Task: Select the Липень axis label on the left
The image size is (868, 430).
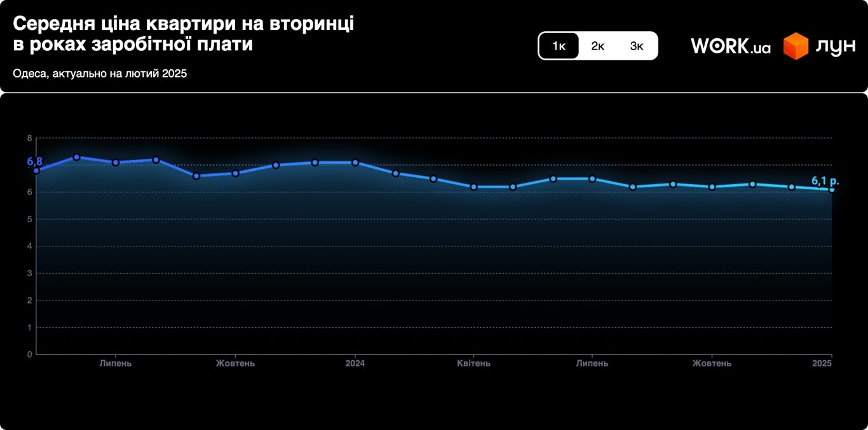Action: click(x=115, y=363)
